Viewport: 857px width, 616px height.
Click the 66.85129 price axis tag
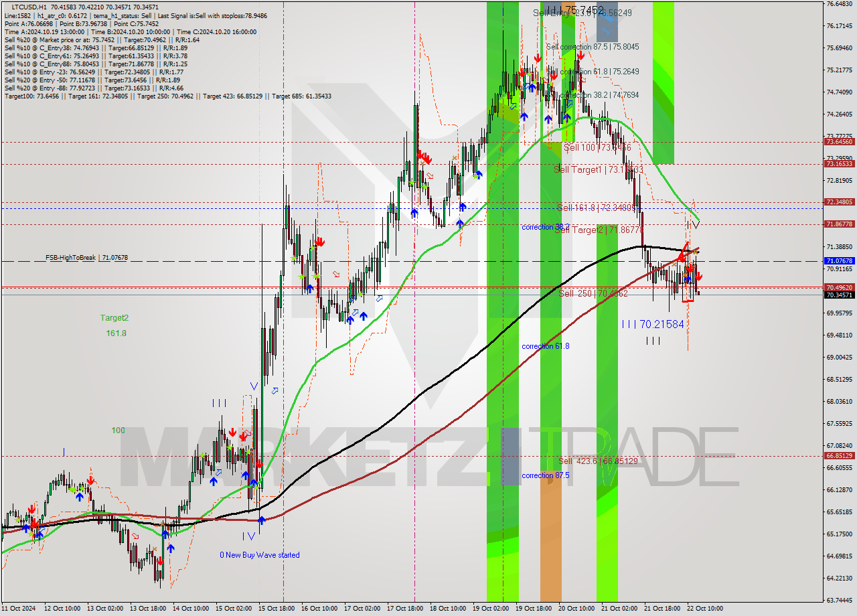[x=839, y=456]
